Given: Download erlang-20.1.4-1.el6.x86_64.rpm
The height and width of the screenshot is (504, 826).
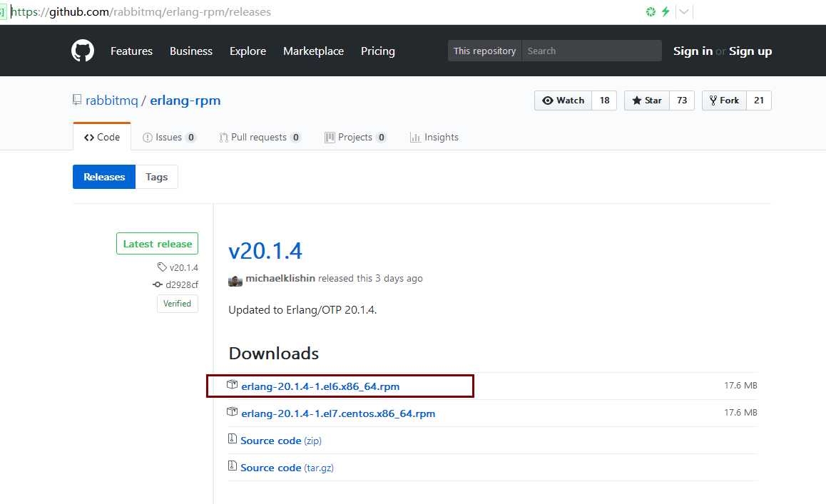Looking at the screenshot, I should (x=320, y=386).
